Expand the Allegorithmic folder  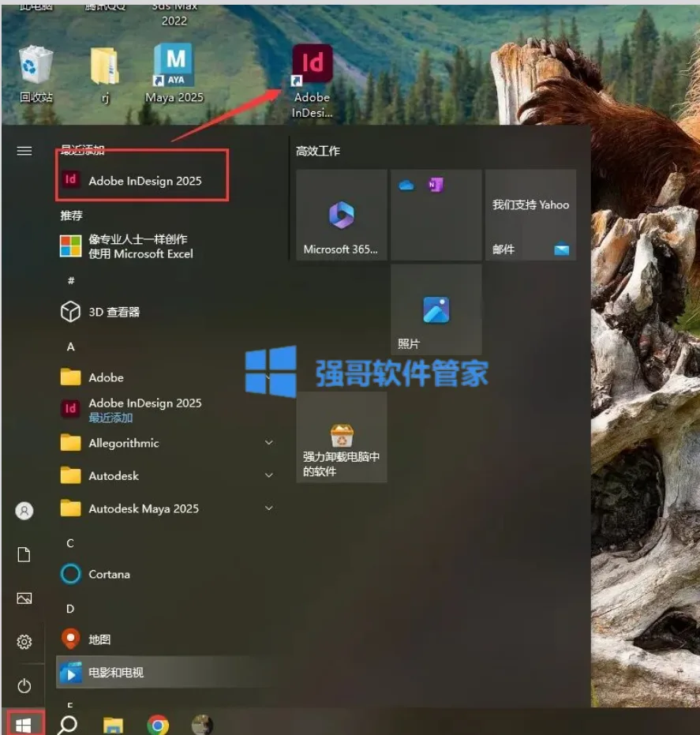(269, 442)
